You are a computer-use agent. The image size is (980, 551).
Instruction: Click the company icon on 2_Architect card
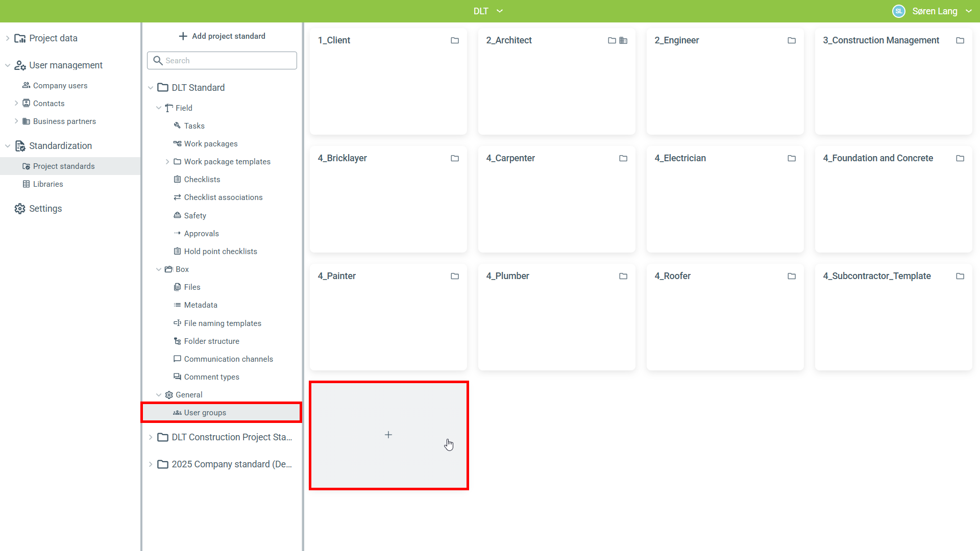pyautogui.click(x=623, y=40)
